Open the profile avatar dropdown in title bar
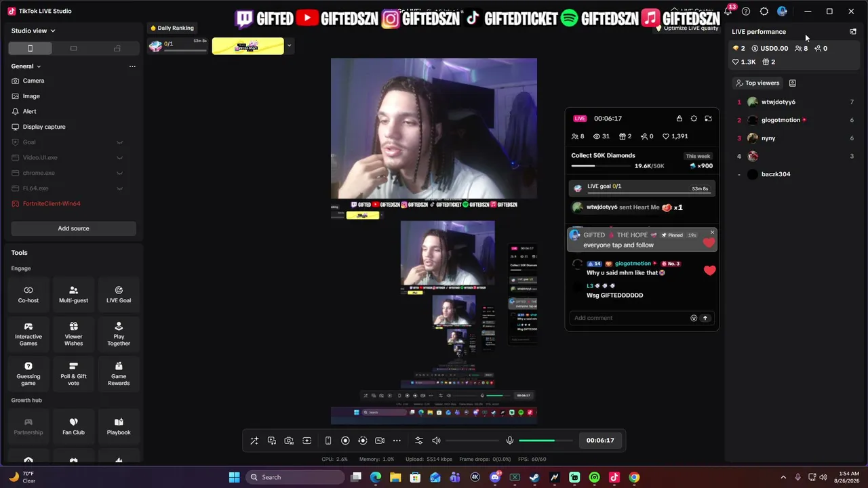The height and width of the screenshot is (488, 868). click(784, 12)
